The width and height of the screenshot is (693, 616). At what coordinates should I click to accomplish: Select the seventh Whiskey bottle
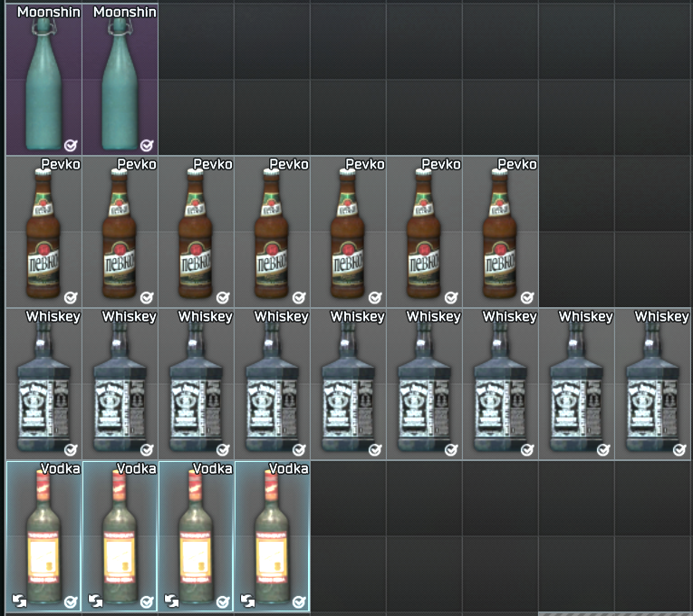(x=500, y=383)
